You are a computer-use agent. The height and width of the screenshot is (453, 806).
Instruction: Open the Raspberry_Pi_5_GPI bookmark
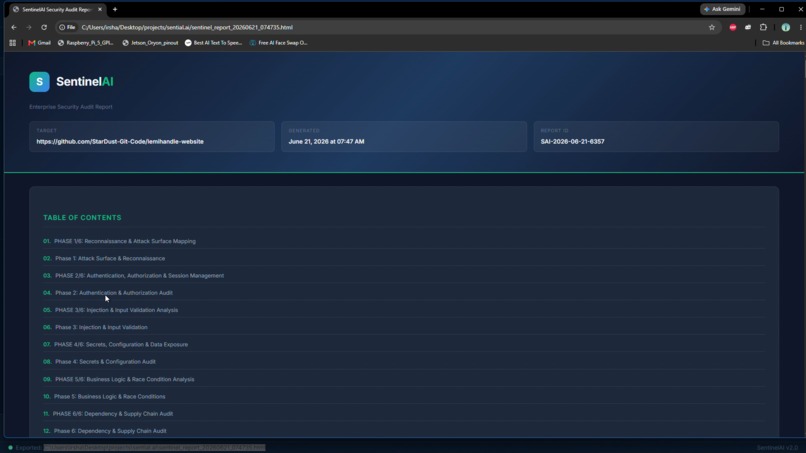86,43
